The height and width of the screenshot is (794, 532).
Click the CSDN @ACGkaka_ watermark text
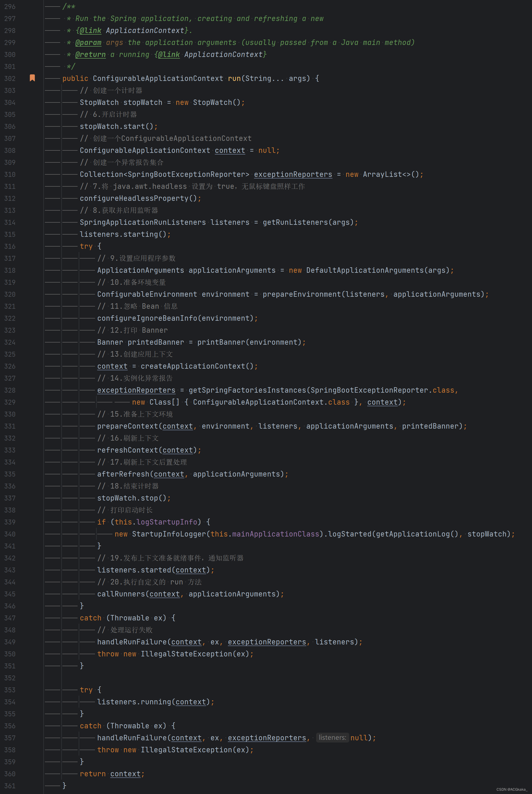511,789
